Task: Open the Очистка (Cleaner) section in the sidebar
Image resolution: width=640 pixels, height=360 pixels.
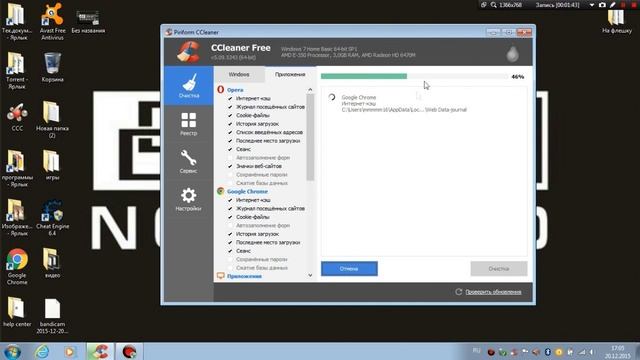Action: [189, 86]
